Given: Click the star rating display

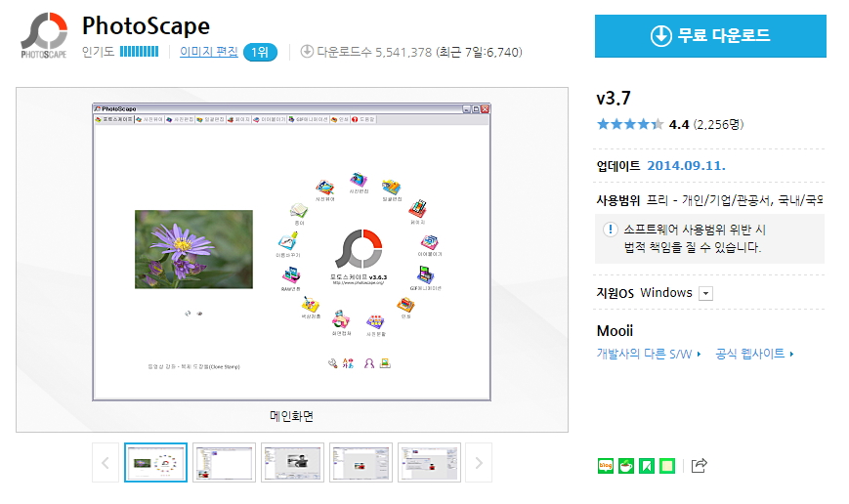Looking at the screenshot, I should point(630,124).
